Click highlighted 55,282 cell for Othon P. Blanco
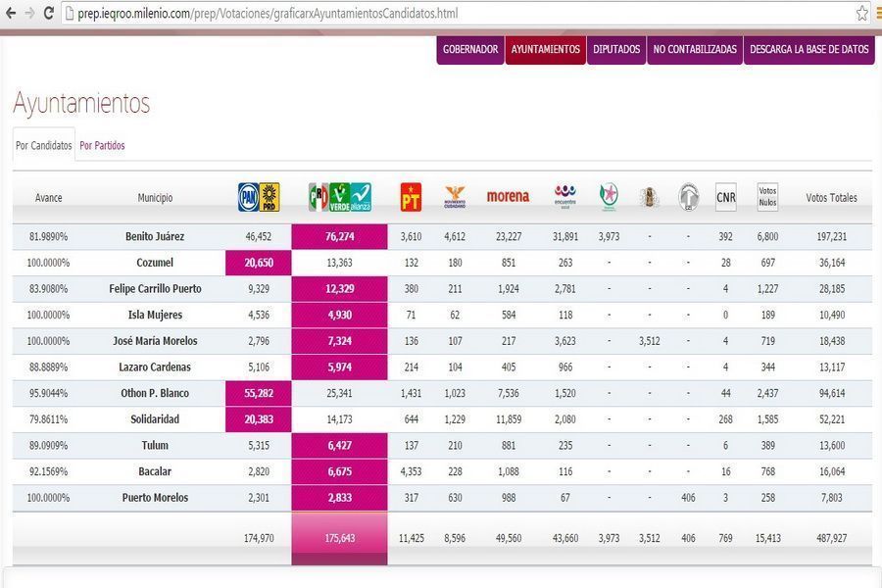The height and width of the screenshot is (588, 882). coord(258,393)
